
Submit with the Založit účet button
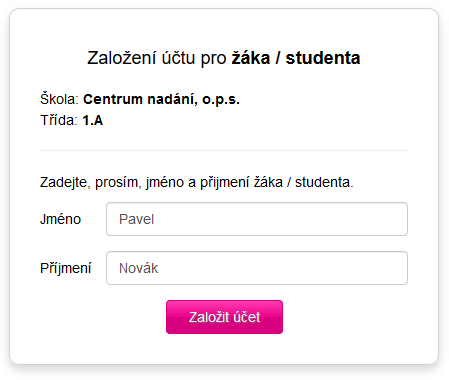(x=224, y=317)
